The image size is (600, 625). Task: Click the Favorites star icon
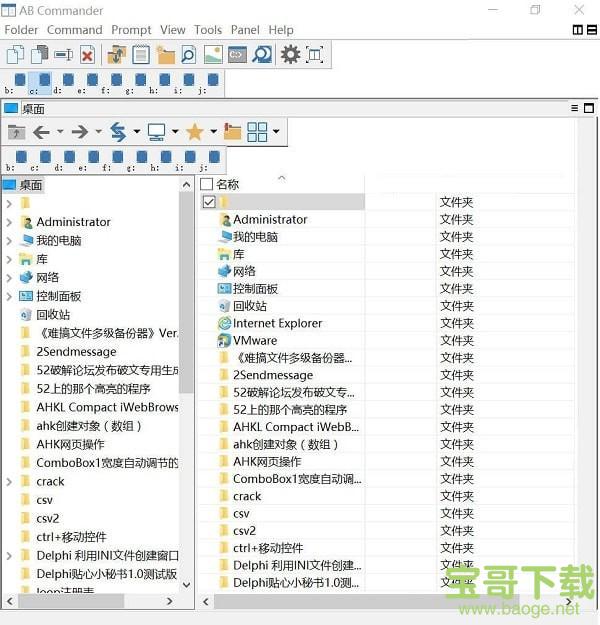pyautogui.click(x=195, y=132)
